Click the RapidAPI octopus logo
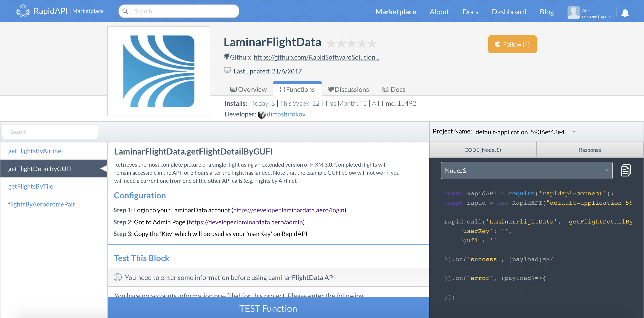The width and height of the screenshot is (644, 318). click(x=23, y=11)
